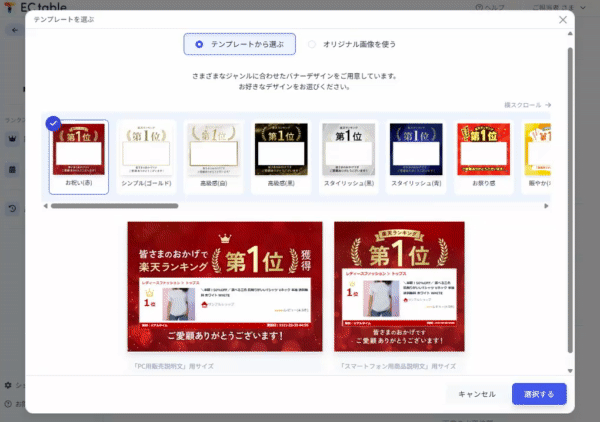Screen dimensions: 600x422
Task: Click the スマートフォン用商品説明文 preview banner
Action: [399, 287]
